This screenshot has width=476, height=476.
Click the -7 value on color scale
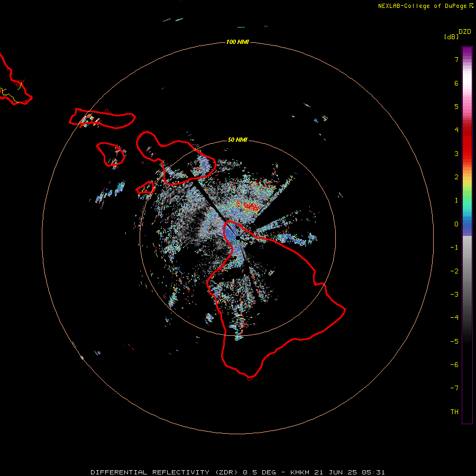click(x=454, y=388)
